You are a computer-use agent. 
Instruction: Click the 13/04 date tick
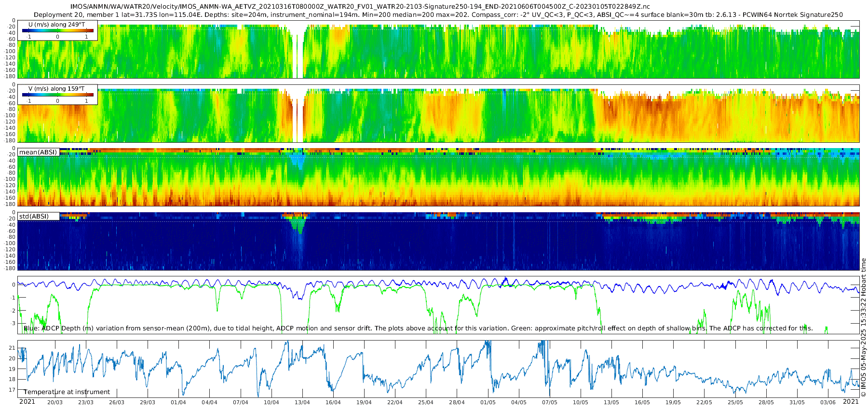click(302, 403)
